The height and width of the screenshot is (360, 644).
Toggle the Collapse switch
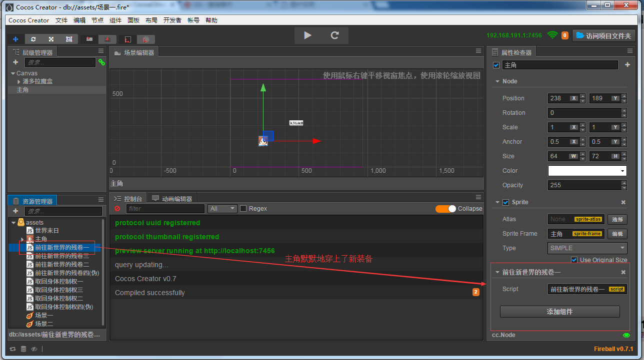click(x=445, y=209)
